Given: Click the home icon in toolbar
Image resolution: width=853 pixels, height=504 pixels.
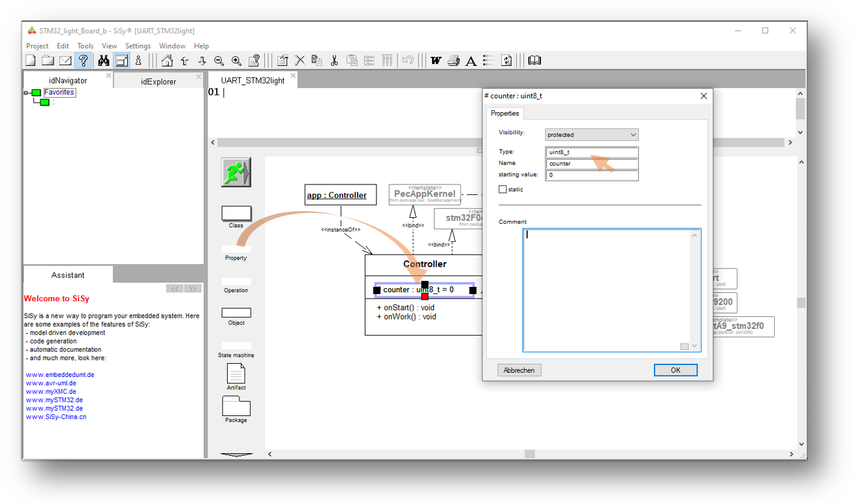Looking at the screenshot, I should pyautogui.click(x=167, y=61).
